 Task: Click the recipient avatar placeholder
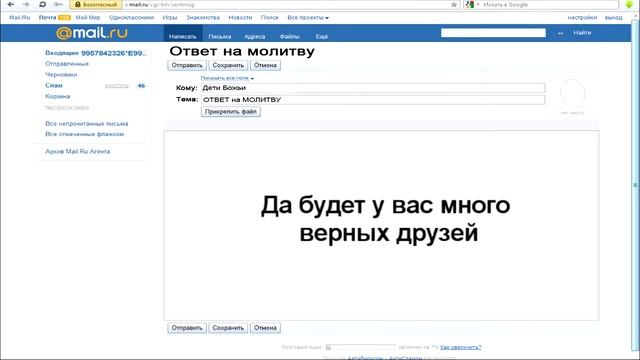tap(572, 97)
